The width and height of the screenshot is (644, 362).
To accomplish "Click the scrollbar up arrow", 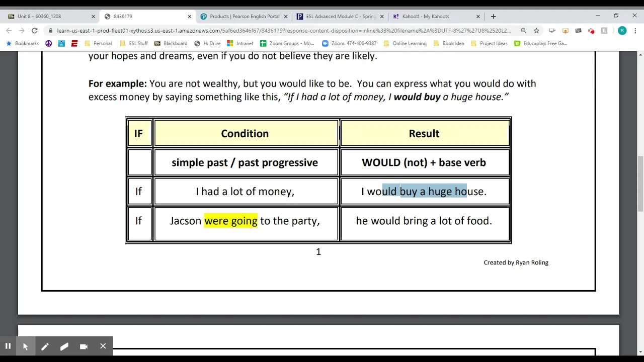I will (x=640, y=54).
